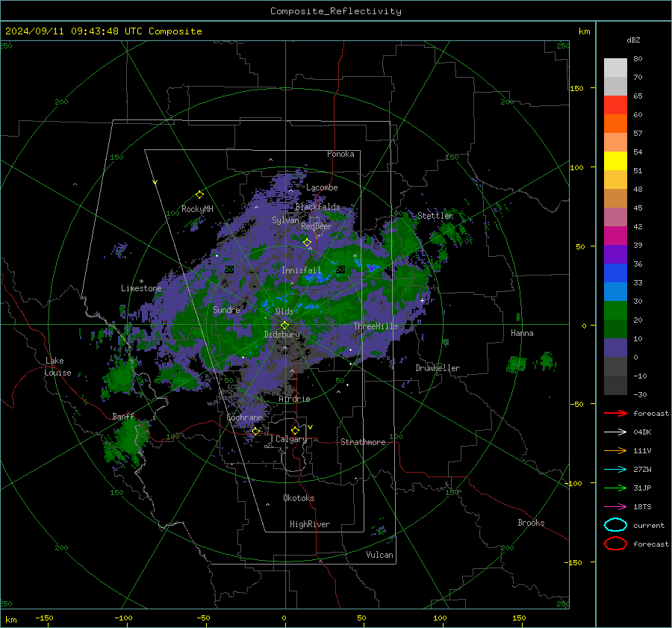This screenshot has height=628, width=672.
Task: Click the Airdrie city label
Action: [294, 399]
